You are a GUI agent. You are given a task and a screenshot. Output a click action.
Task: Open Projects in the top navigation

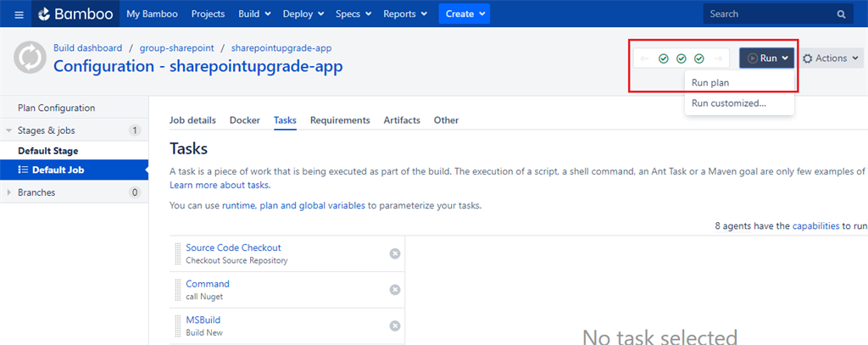[x=209, y=14]
